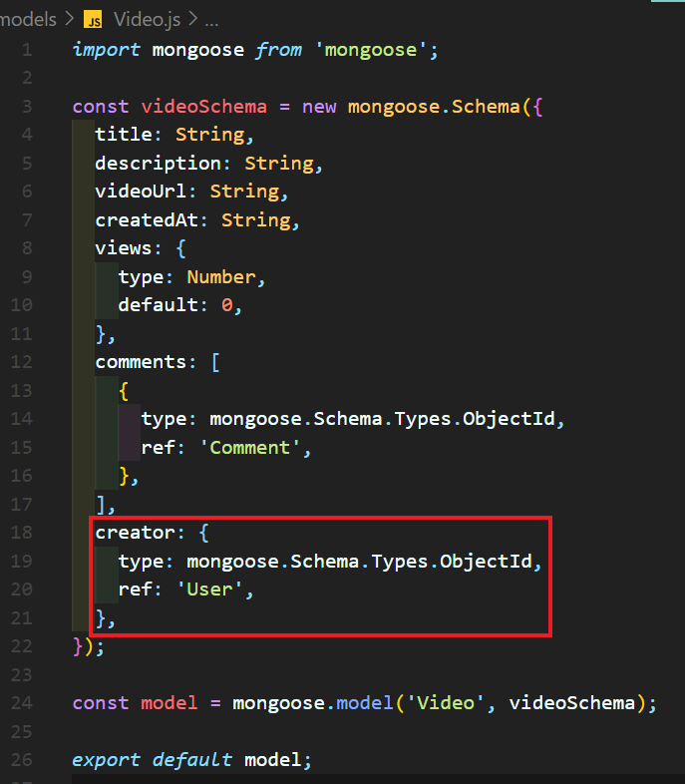Click 'String' type on line 5
This screenshot has height=784, width=685.
279,164
